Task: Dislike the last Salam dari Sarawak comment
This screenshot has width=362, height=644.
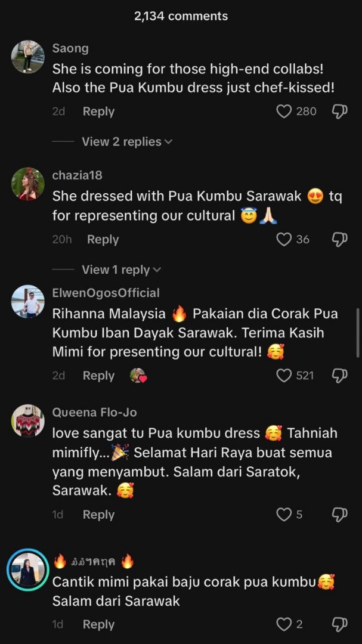Action: pos(339,624)
